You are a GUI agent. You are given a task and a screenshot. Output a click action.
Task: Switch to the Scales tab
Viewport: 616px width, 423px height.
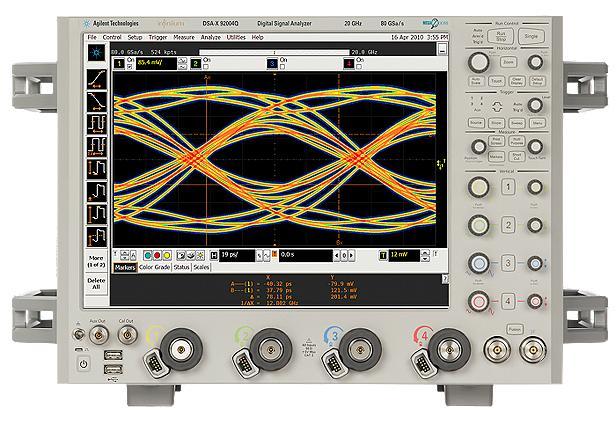tap(202, 267)
